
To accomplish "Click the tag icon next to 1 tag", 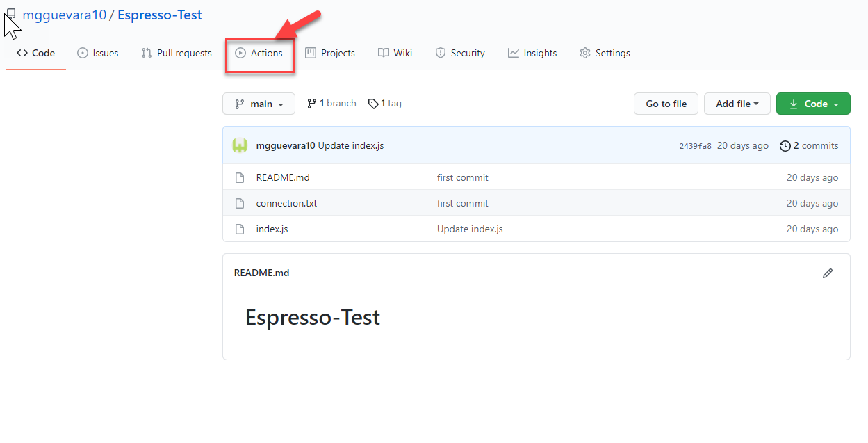I will tap(373, 104).
